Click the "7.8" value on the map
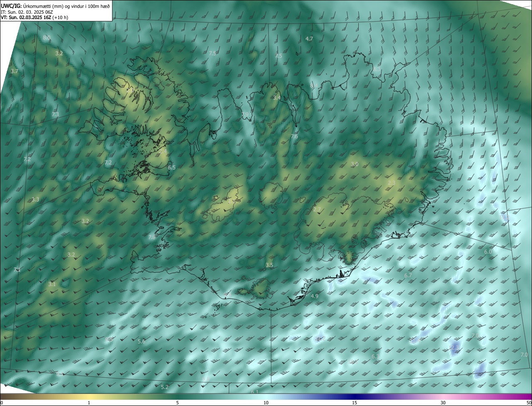 [152, 237]
